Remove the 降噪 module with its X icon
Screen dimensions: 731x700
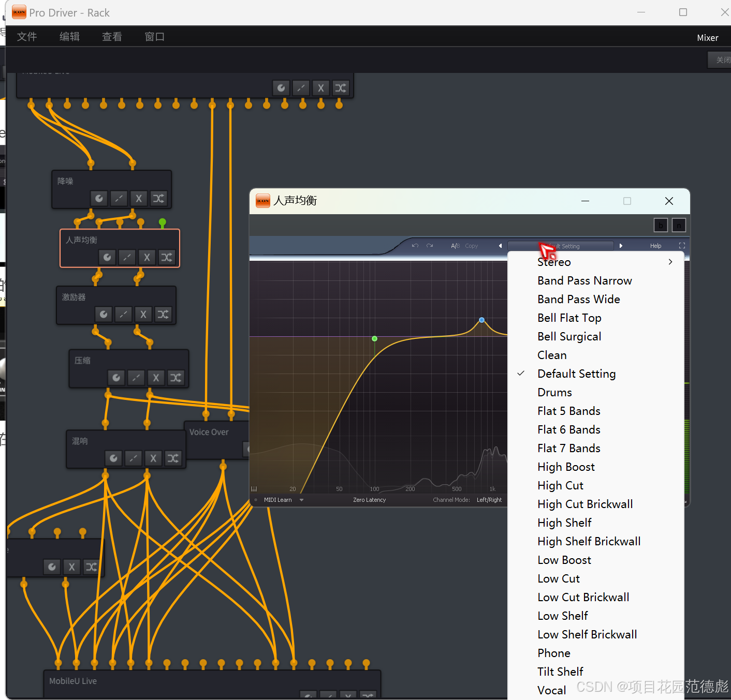click(138, 198)
